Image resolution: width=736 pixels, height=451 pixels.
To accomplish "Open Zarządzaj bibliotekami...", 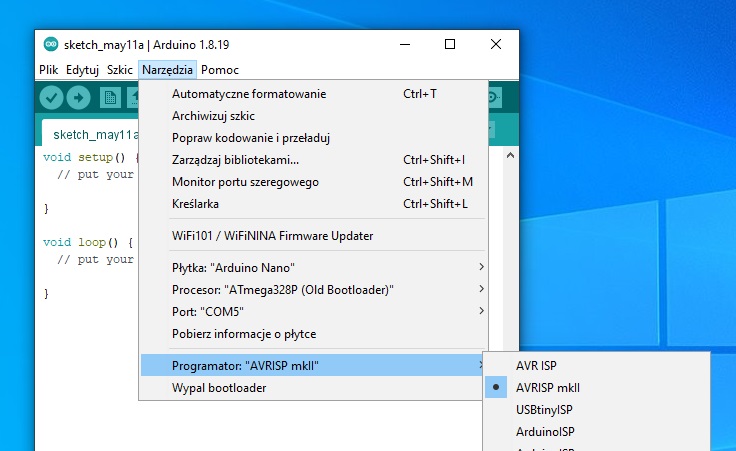I will click(x=314, y=160).
